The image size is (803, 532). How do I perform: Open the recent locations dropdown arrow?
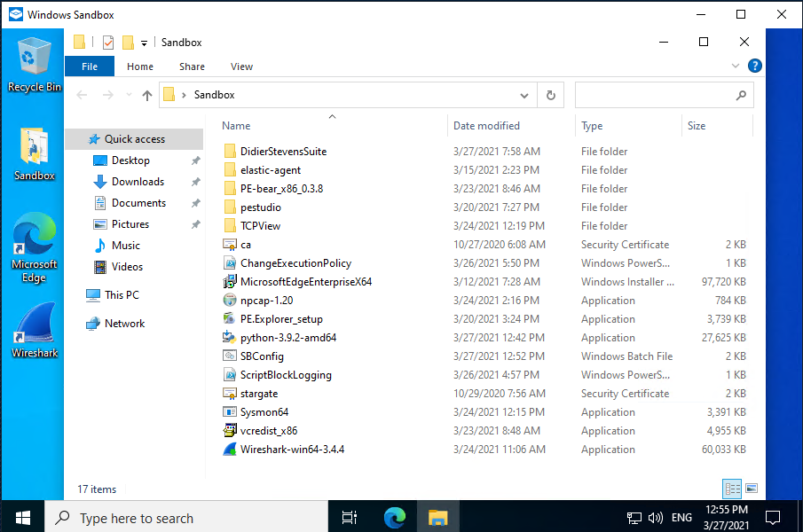pos(129,95)
